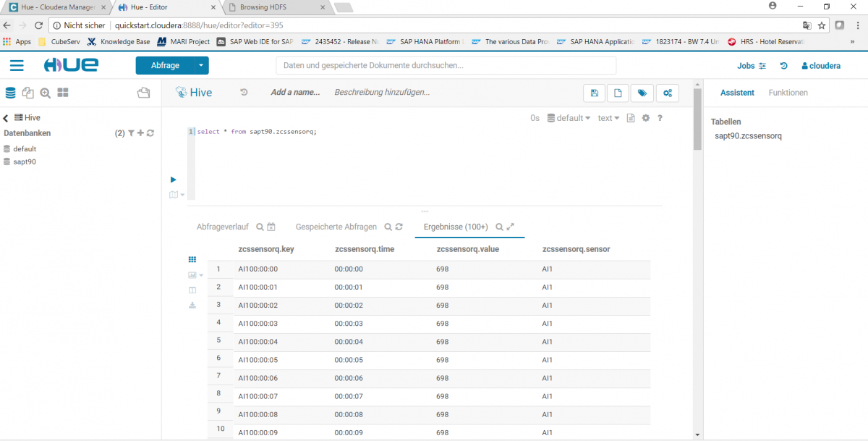
Task: Open the chart visualization of the results
Action: coord(192,274)
